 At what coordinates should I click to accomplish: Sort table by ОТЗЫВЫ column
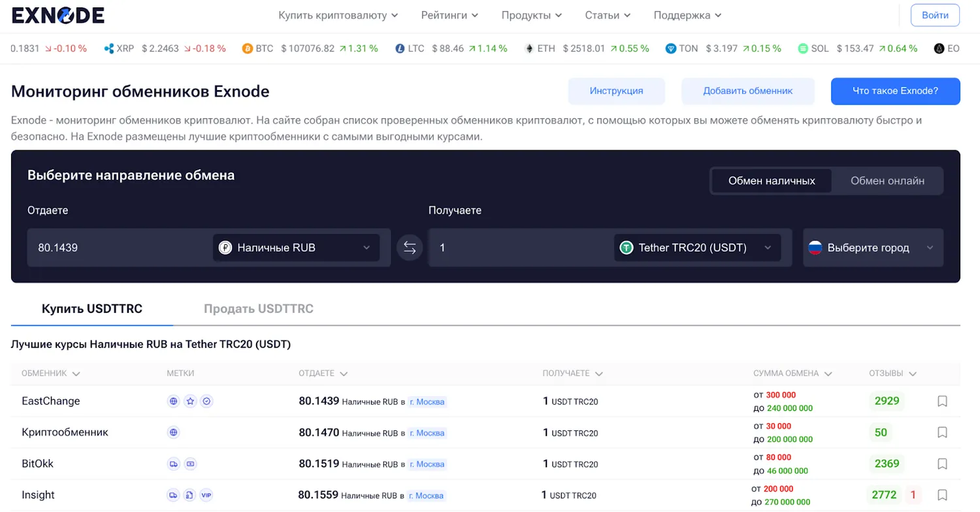click(892, 374)
